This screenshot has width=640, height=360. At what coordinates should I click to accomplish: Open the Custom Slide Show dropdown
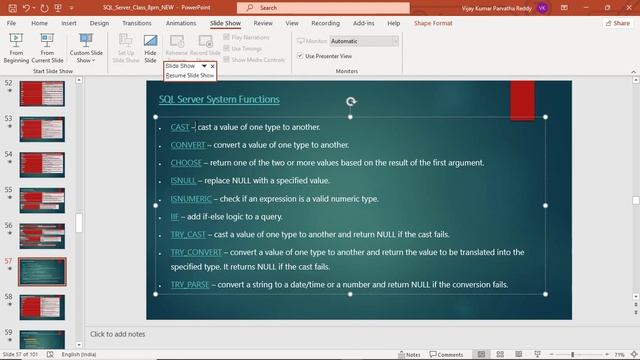86,48
